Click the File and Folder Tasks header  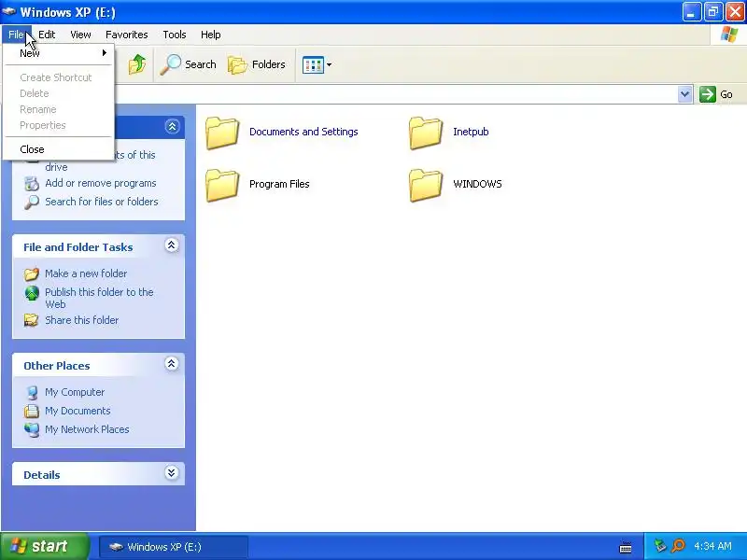tap(78, 247)
